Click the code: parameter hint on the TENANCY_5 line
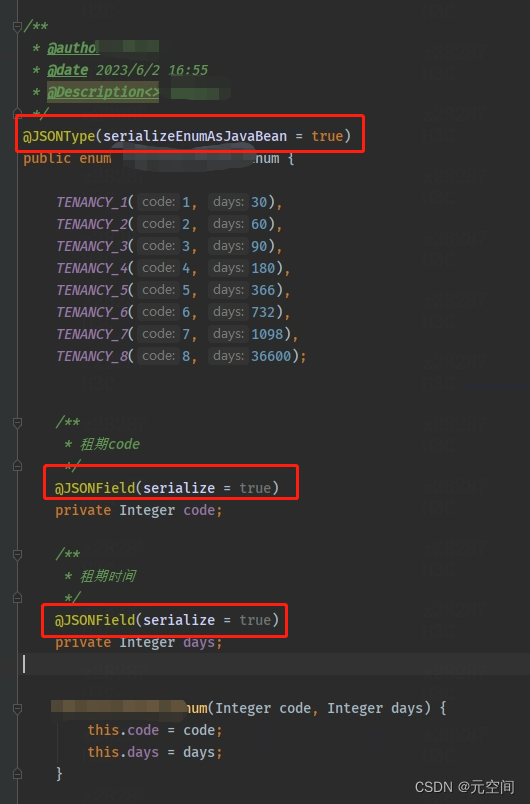530x804 pixels. 158,290
